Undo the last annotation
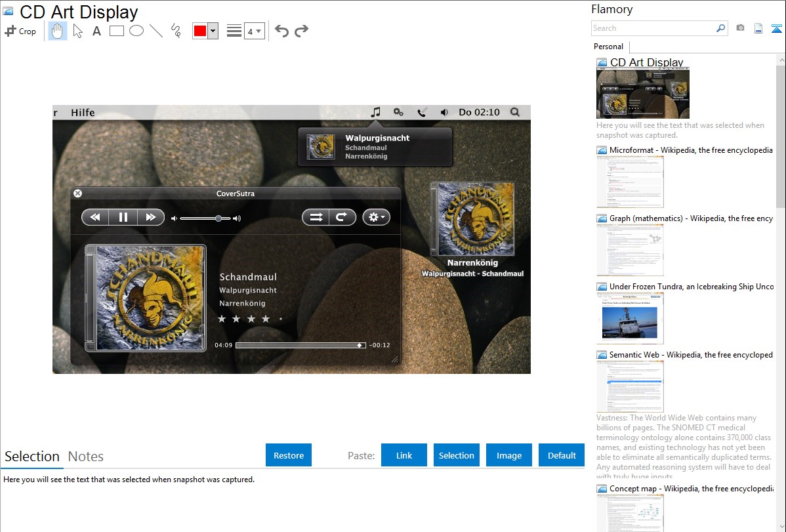 (281, 31)
